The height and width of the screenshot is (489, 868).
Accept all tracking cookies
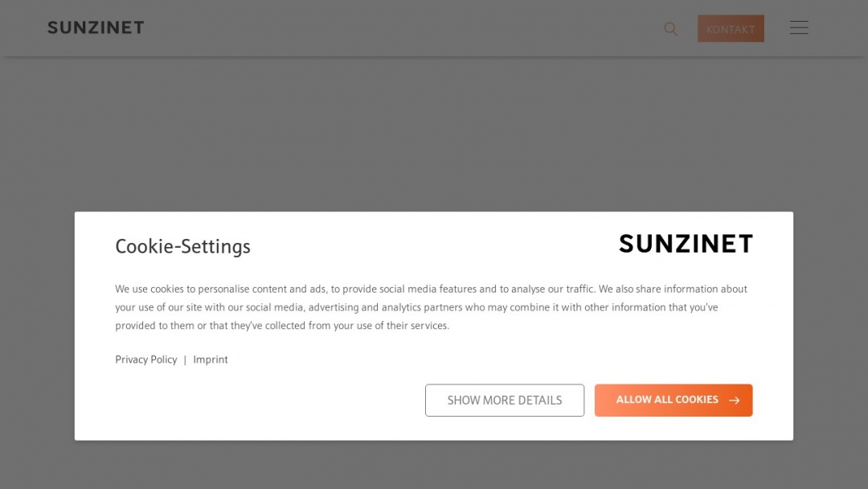(x=674, y=400)
